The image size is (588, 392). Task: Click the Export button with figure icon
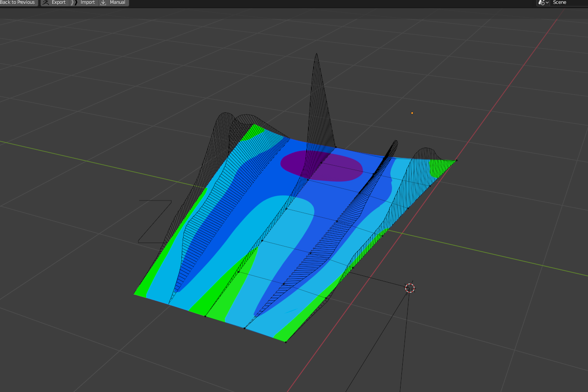[x=54, y=3]
